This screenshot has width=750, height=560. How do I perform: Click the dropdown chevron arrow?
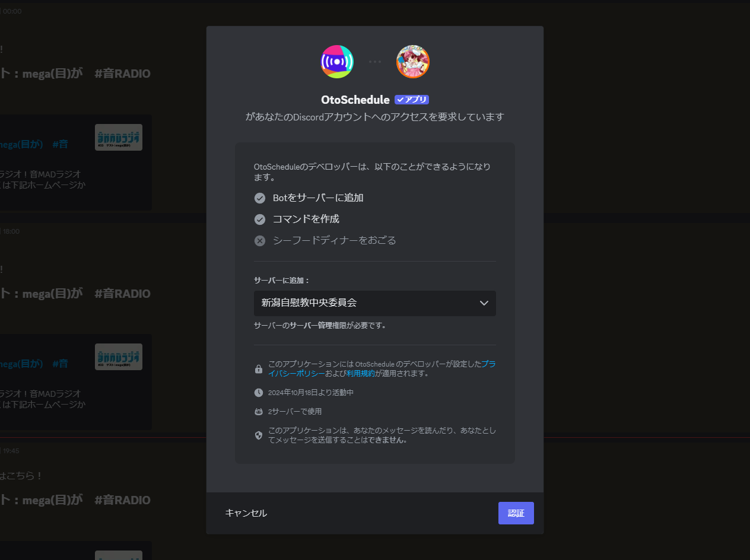pos(484,303)
